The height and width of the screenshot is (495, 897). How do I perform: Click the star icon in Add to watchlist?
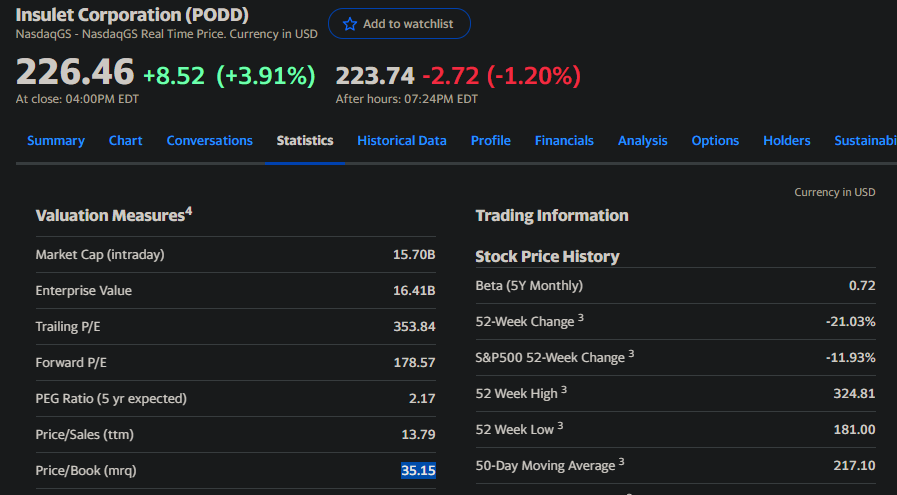click(350, 23)
